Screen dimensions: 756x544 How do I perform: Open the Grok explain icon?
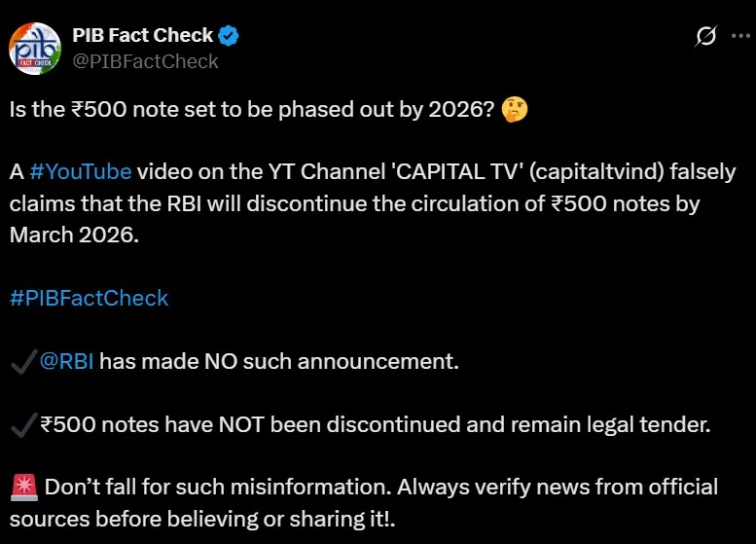(x=706, y=36)
